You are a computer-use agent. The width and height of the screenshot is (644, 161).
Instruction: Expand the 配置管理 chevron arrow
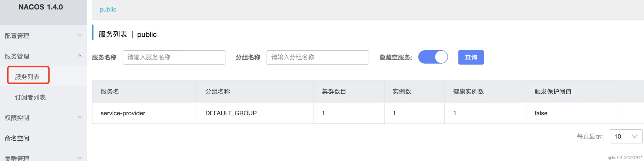click(80, 35)
